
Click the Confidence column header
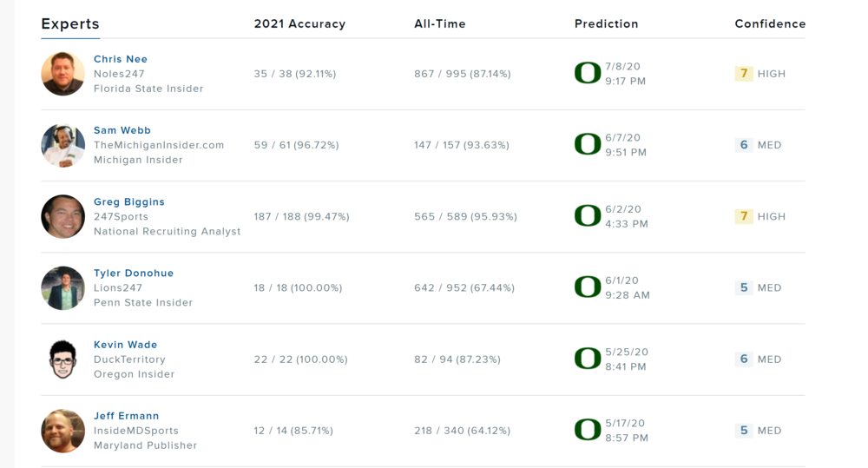pos(770,24)
